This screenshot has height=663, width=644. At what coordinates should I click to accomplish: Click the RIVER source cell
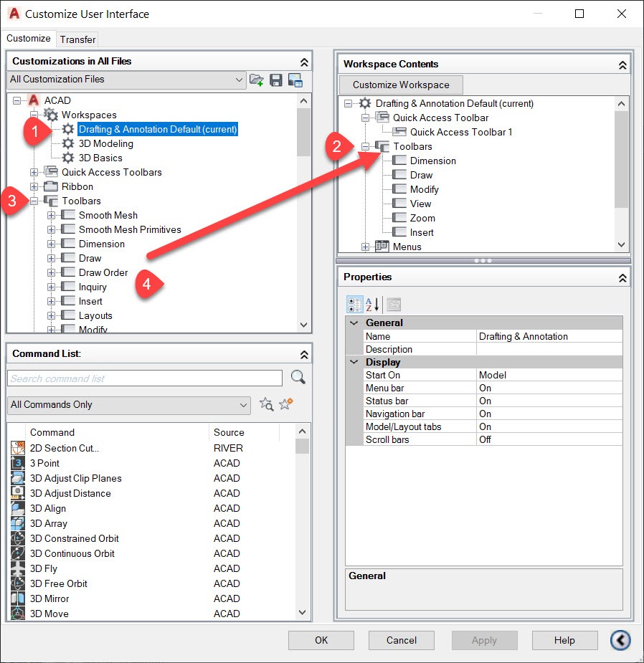click(x=228, y=448)
